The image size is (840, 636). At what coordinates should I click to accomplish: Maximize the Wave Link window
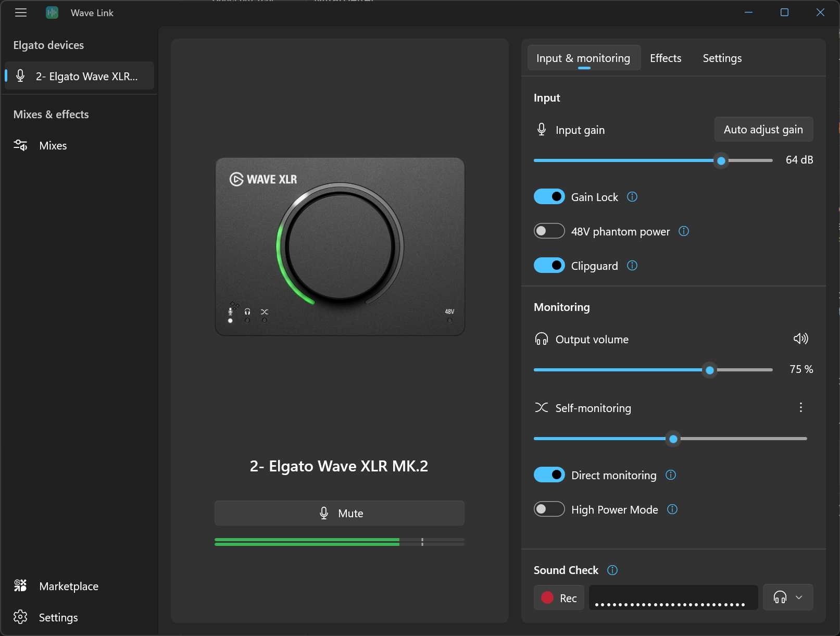coord(784,13)
